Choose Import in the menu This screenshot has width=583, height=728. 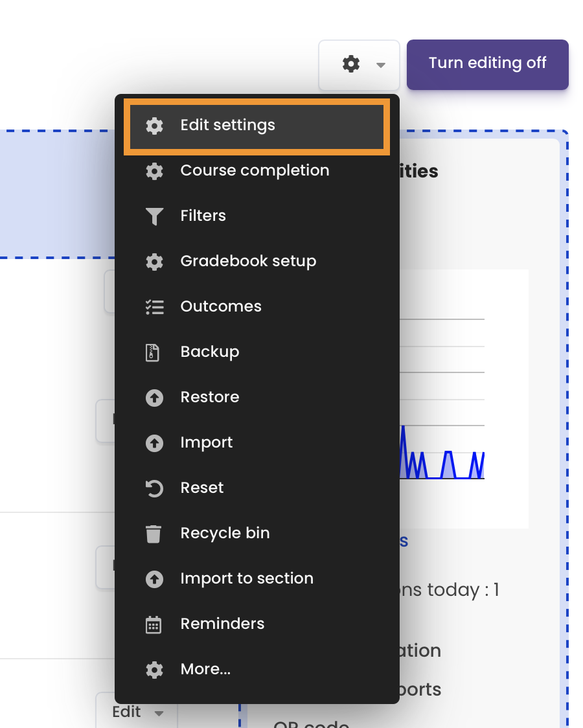point(257,443)
